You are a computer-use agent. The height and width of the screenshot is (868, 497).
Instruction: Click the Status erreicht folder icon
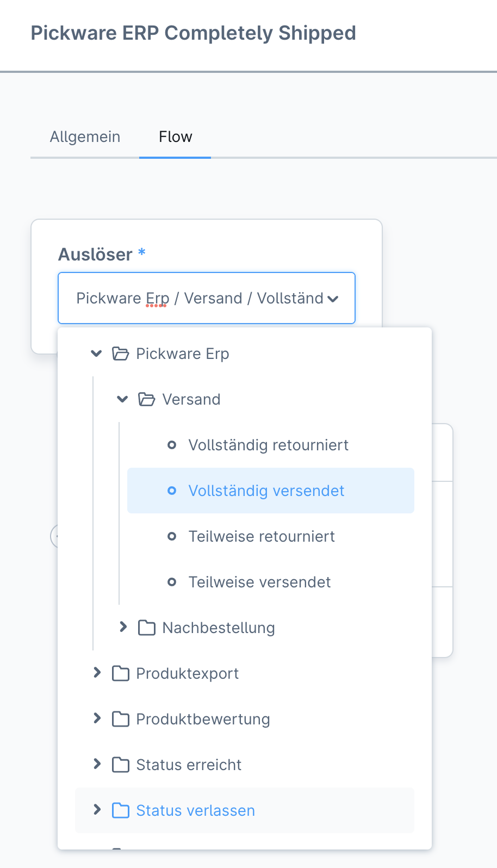120,765
